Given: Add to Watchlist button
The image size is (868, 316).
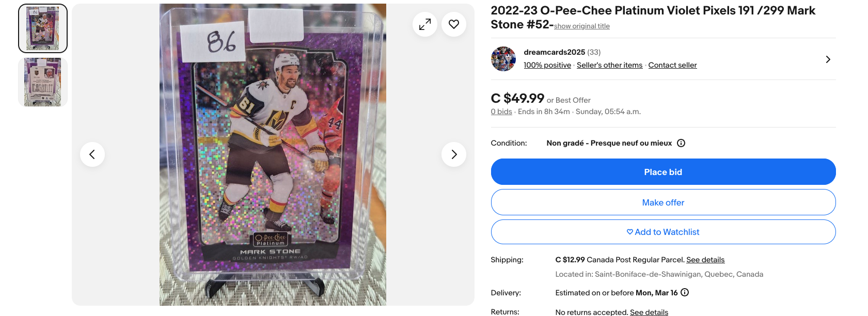Looking at the screenshot, I should click(663, 232).
